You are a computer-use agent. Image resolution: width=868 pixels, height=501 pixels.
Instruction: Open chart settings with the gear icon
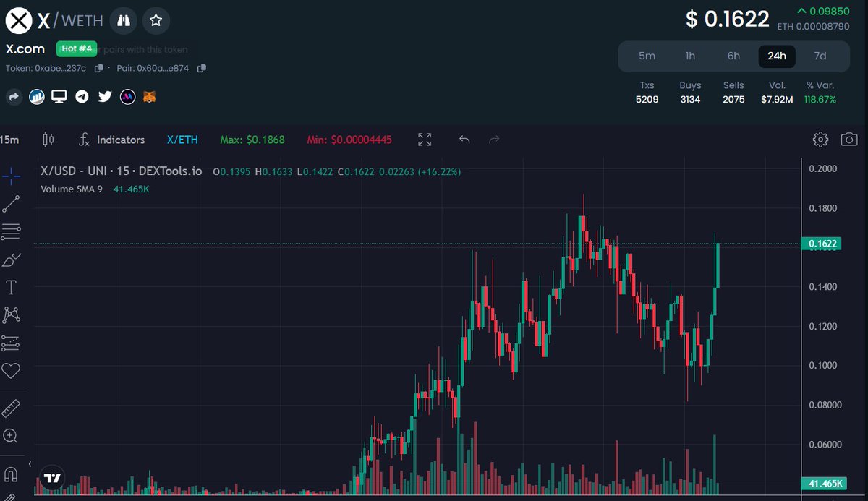(x=820, y=140)
